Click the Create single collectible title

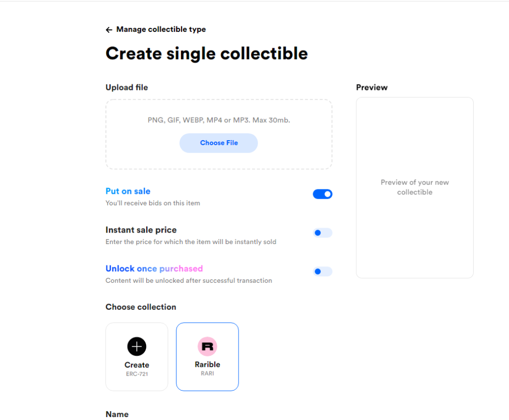(x=206, y=54)
